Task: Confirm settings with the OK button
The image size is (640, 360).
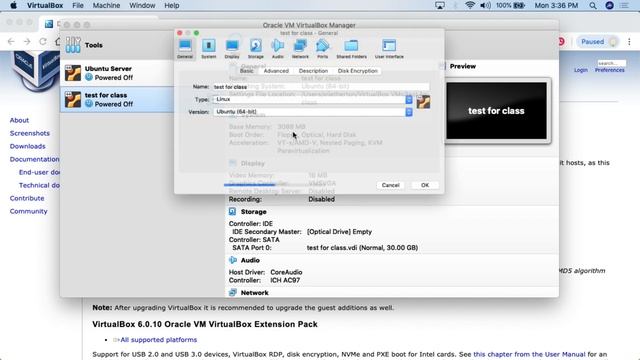Action: tap(425, 185)
